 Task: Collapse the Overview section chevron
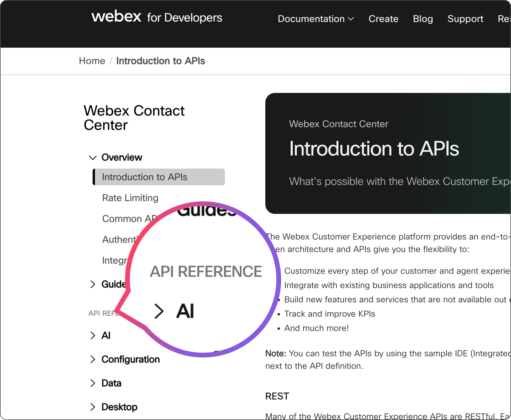[93, 158]
